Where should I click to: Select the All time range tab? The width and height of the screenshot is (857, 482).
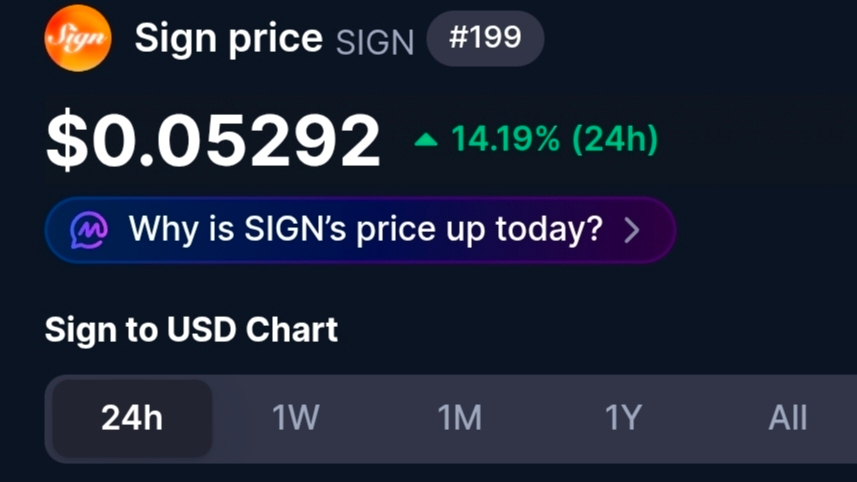[x=788, y=418]
